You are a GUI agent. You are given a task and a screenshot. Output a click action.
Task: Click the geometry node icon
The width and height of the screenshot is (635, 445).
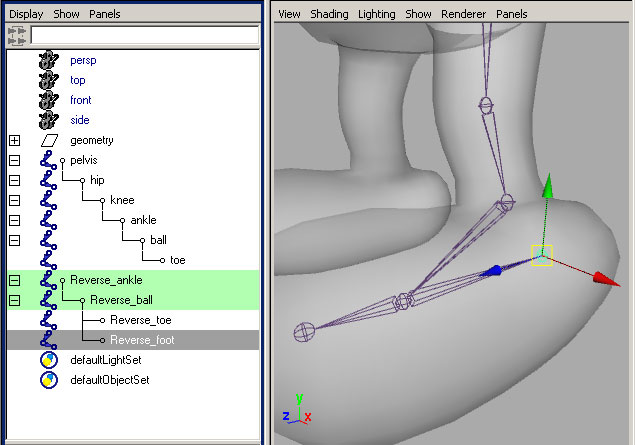click(x=49, y=140)
